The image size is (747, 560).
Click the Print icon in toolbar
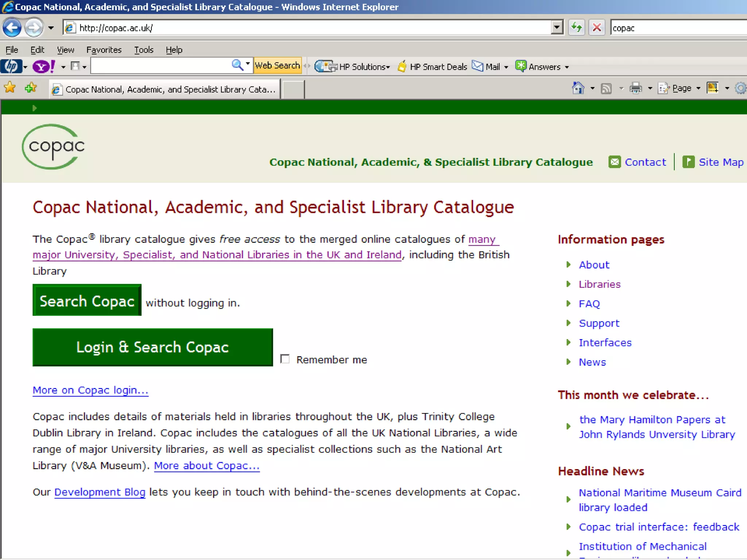pos(636,88)
